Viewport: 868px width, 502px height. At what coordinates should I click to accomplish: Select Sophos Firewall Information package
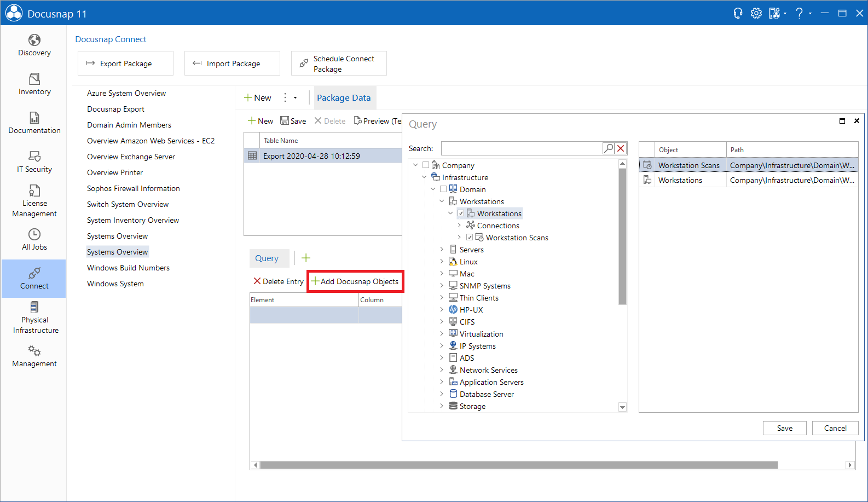pyautogui.click(x=134, y=188)
